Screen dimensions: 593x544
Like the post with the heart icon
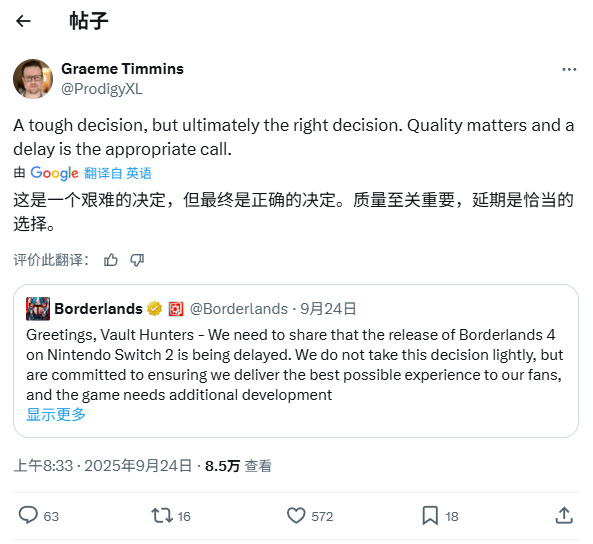296,515
